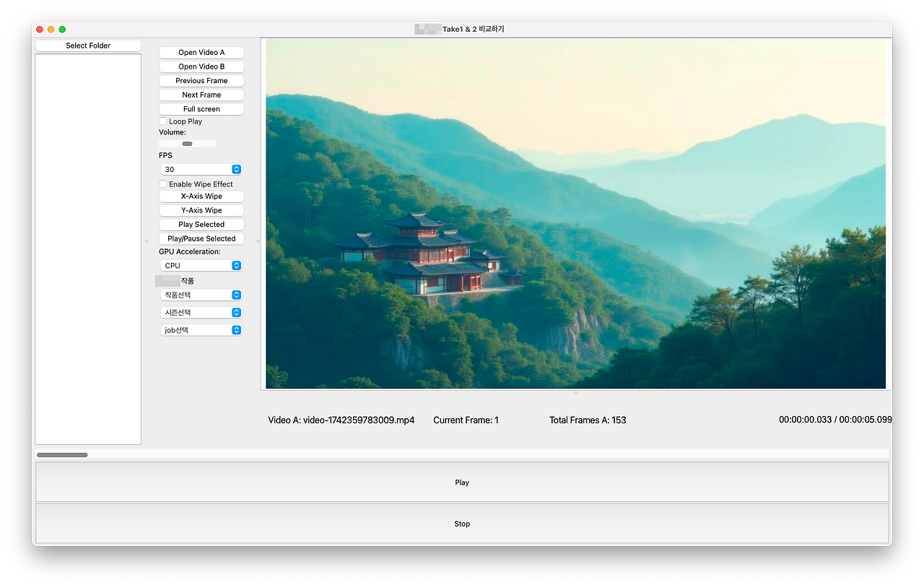924x588 pixels.
Task: Apply the X-Axis Wipe
Action: click(x=201, y=196)
